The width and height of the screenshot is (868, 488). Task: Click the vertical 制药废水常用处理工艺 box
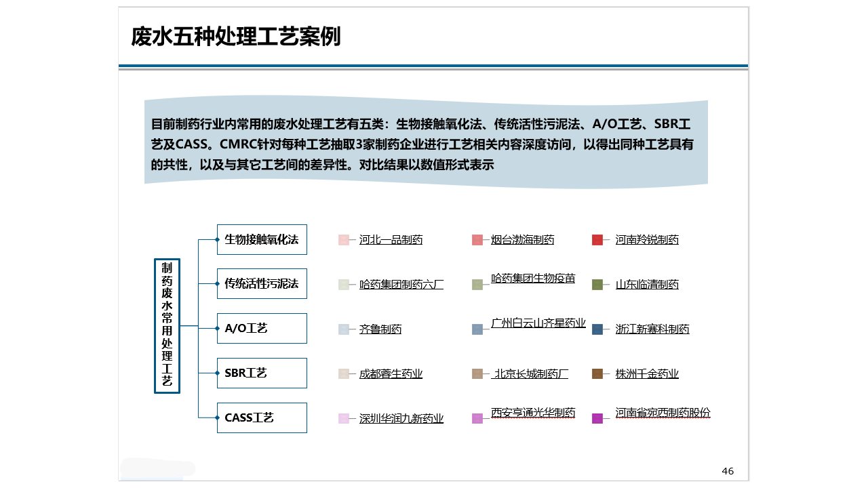pos(167,326)
